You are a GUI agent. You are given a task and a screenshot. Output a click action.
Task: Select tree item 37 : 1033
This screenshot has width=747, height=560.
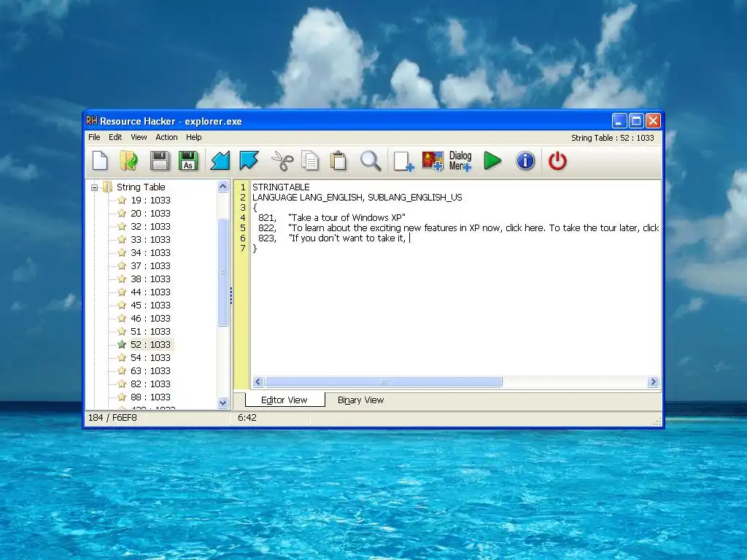click(x=150, y=265)
